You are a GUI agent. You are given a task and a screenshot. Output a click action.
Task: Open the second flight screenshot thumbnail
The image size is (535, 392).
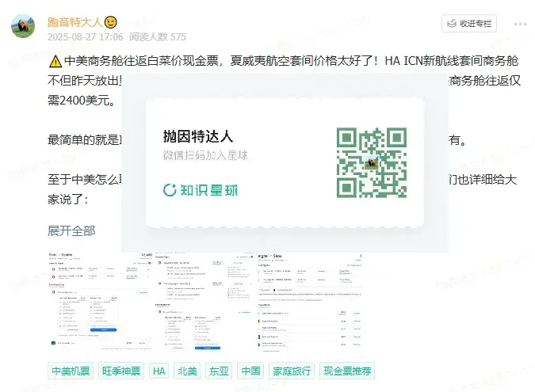pyautogui.click(x=204, y=302)
